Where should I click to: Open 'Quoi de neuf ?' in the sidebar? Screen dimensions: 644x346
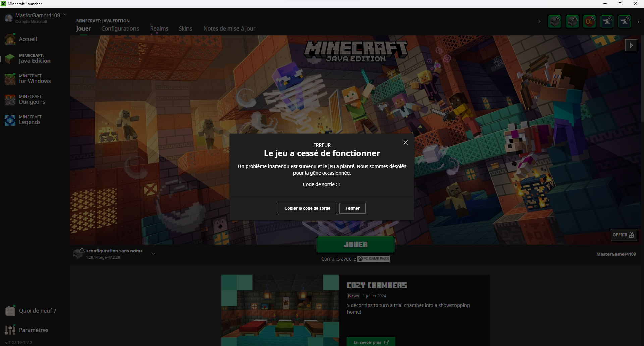[34, 311]
